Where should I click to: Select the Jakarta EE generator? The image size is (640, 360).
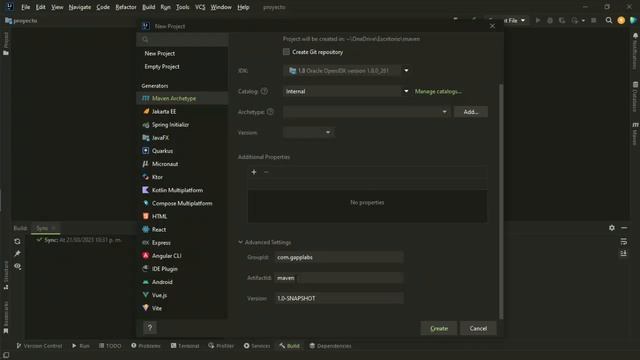tap(182, 111)
